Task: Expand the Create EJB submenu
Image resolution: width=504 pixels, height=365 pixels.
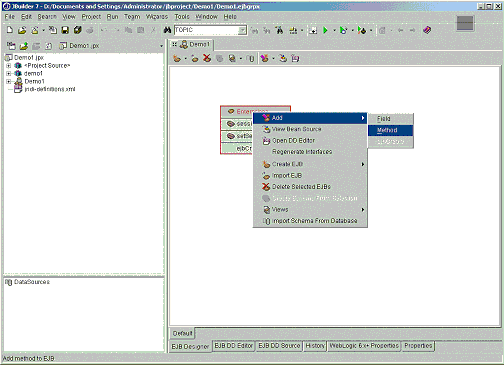Action: [x=310, y=164]
